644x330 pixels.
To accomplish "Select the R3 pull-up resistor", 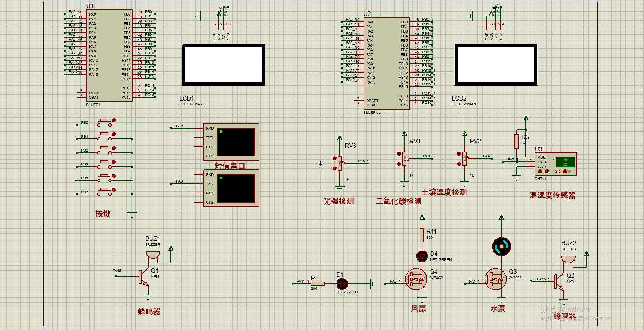I will tap(517, 141).
